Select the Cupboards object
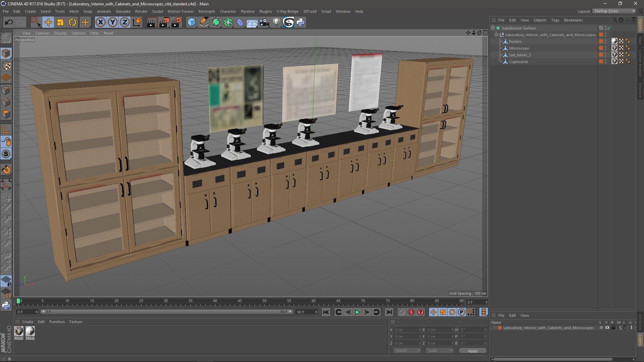 [519, 62]
